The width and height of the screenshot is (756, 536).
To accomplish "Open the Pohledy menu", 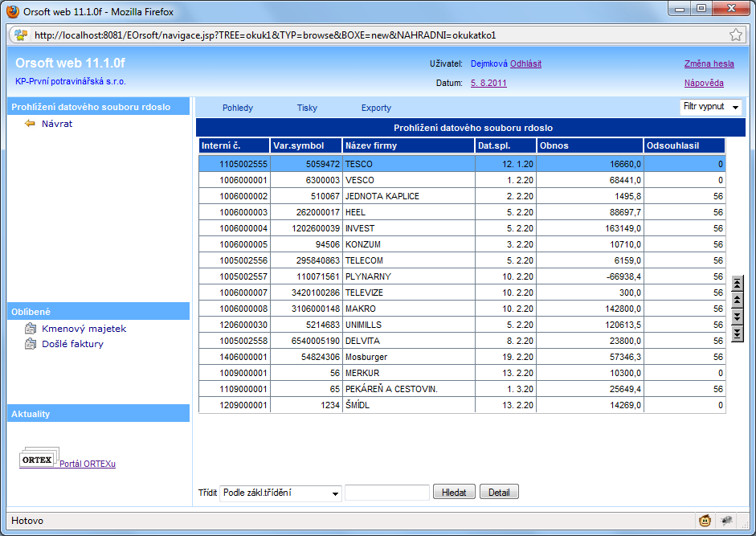I will (x=238, y=108).
